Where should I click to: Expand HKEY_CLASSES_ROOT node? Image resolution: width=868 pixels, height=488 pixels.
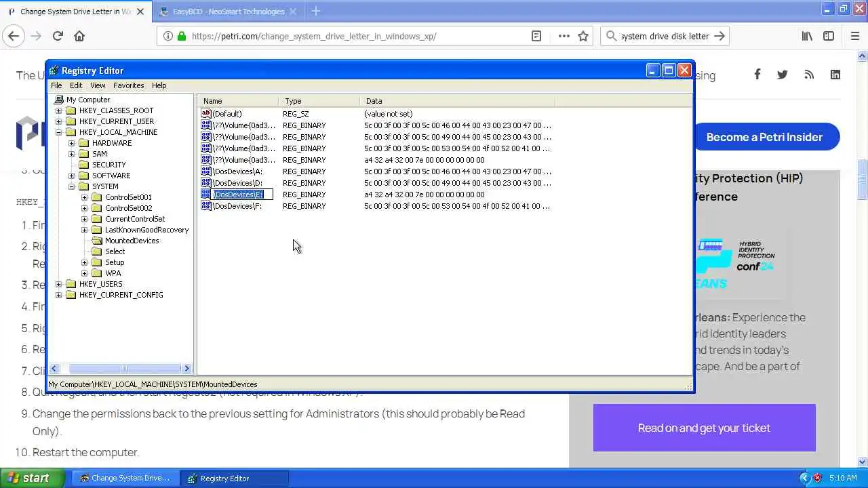(58, 110)
